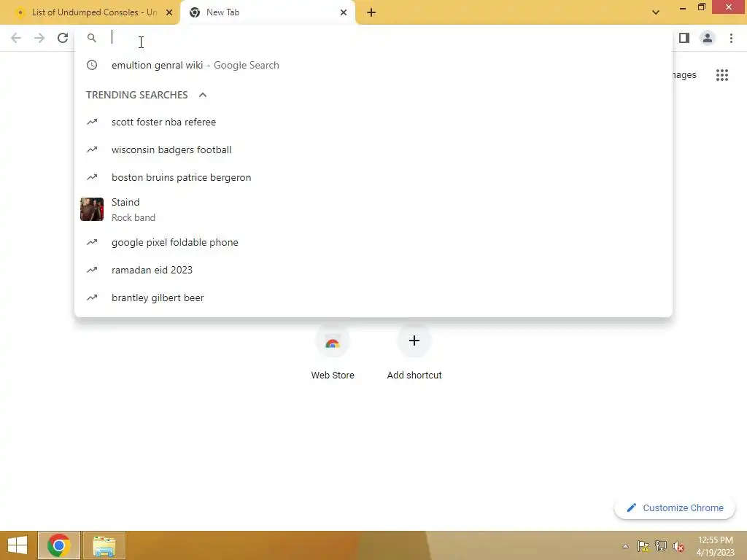Reload the page with the refresh icon
747x560 pixels.
point(63,38)
